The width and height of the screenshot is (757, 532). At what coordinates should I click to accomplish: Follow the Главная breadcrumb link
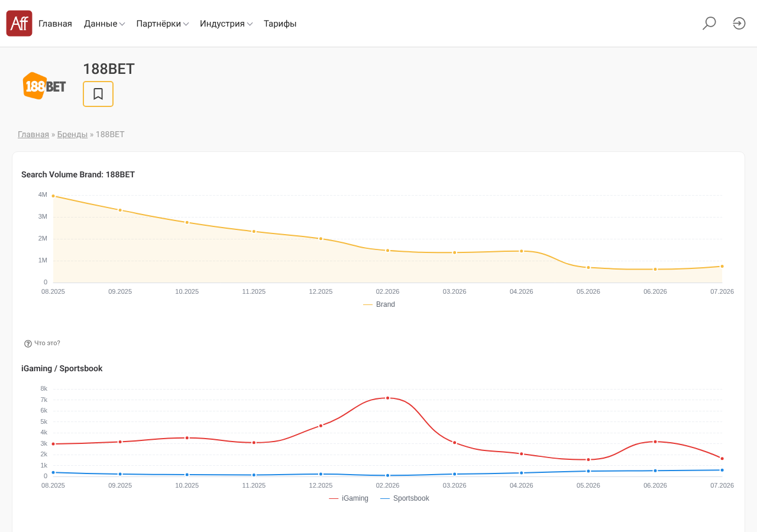pyautogui.click(x=33, y=134)
